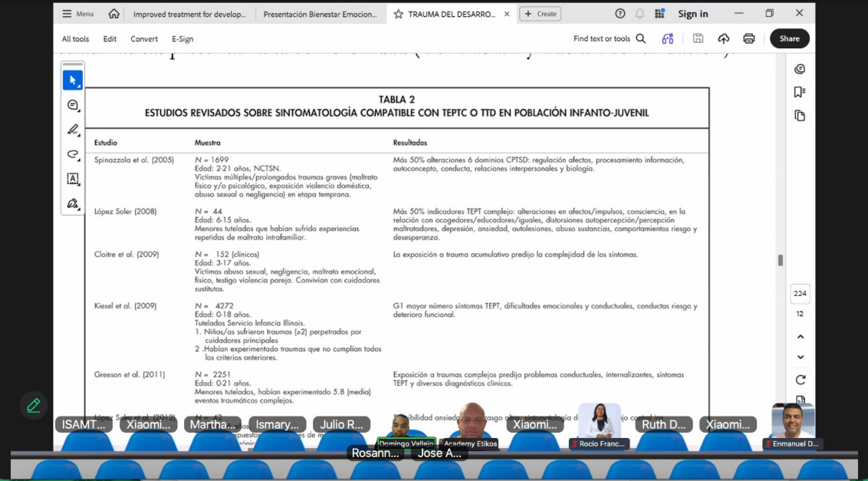Click the Share button
Image resolution: width=868 pixels, height=481 pixels.
(789, 38)
